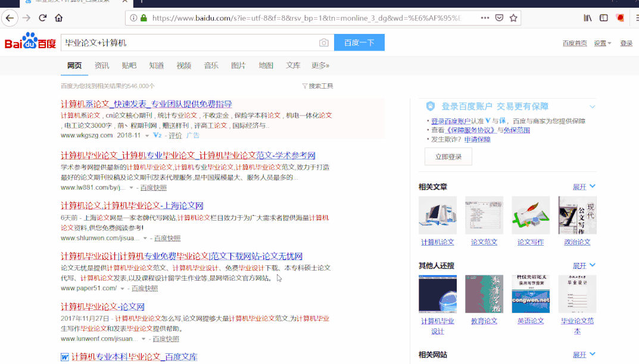Open the 设置 settings dropdown

[x=601, y=42]
